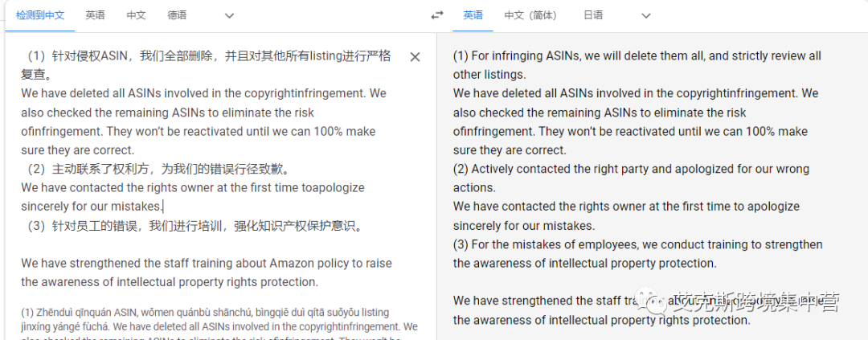This screenshot has height=340, width=868.
Task: Click source text 'sincerely for our mistakes.'
Action: coord(92,207)
